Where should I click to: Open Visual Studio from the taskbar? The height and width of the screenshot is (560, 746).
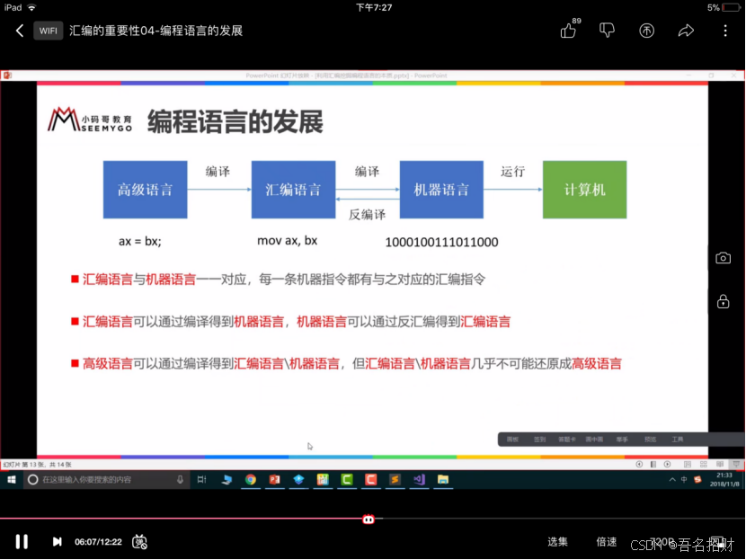point(419,480)
